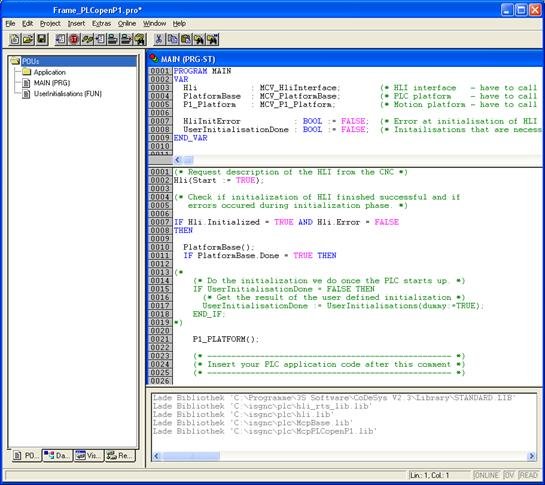Open the Help menu
545x485 pixels.
pyautogui.click(x=179, y=23)
